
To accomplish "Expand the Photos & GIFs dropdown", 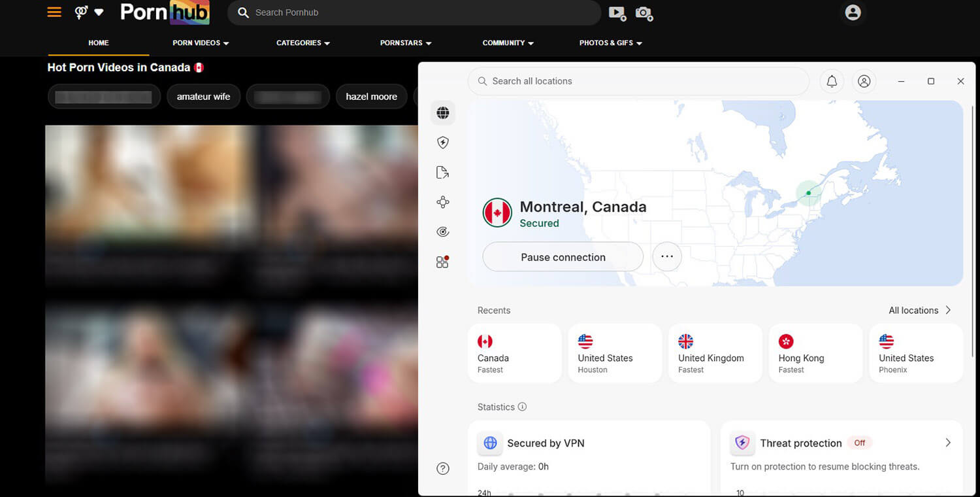I will (639, 43).
